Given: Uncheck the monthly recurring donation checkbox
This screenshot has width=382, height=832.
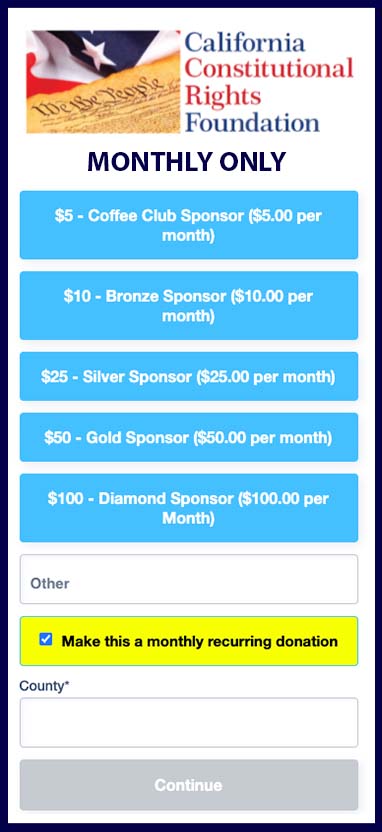Looking at the screenshot, I should pyautogui.click(x=46, y=639).
